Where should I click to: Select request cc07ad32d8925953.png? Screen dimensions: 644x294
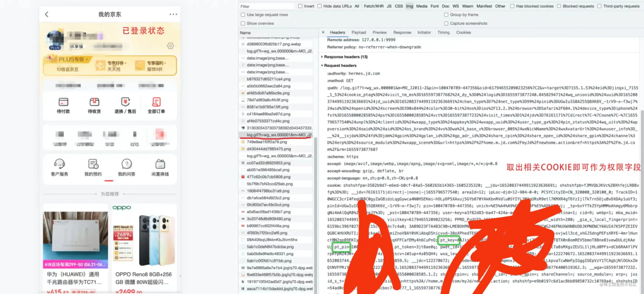(276, 163)
